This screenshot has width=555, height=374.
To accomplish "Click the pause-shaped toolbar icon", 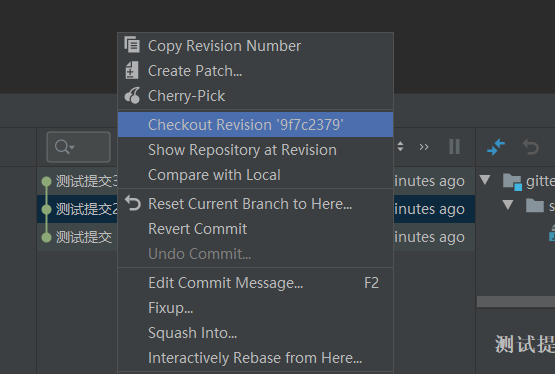I will pyautogui.click(x=454, y=146).
